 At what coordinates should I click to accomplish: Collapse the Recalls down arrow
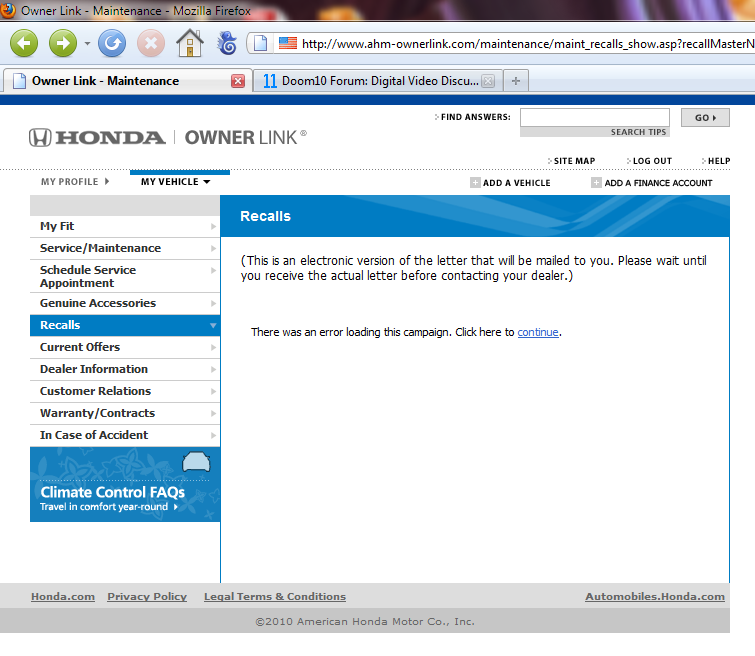click(x=213, y=326)
